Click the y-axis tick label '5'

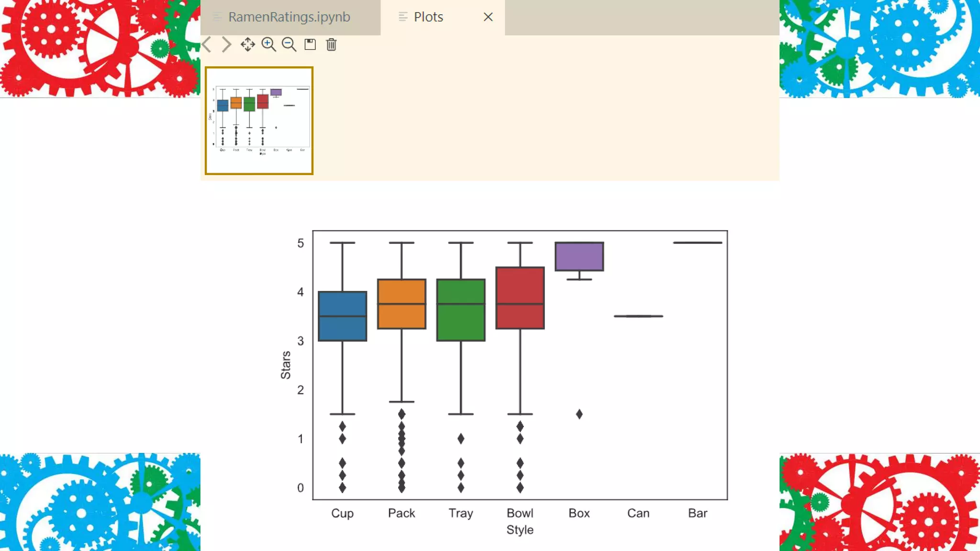(301, 243)
